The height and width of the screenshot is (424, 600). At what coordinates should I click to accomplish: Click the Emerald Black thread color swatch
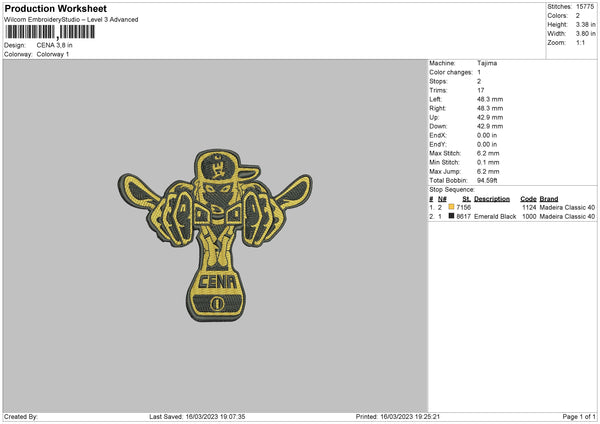(x=451, y=216)
